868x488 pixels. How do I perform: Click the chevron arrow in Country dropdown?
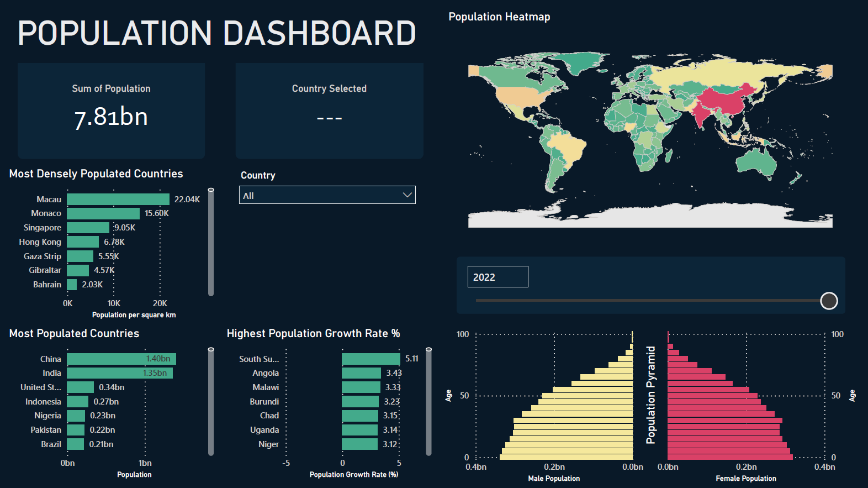[x=407, y=195]
